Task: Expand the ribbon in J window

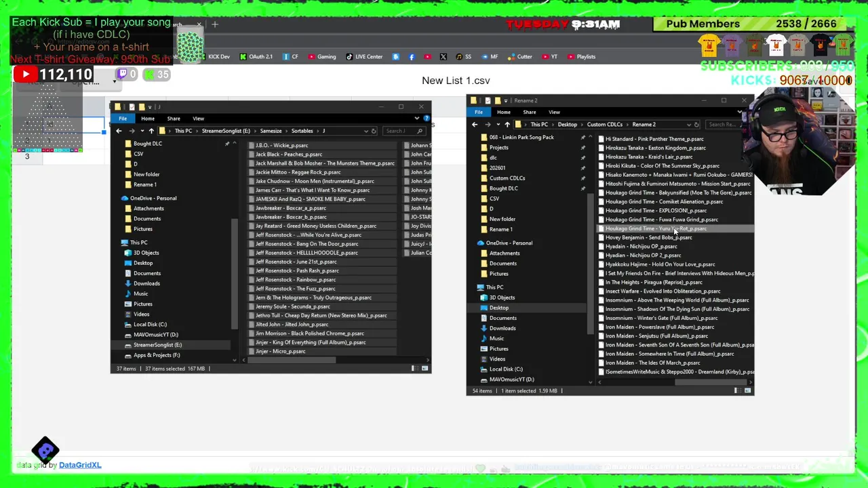Action: [x=417, y=119]
